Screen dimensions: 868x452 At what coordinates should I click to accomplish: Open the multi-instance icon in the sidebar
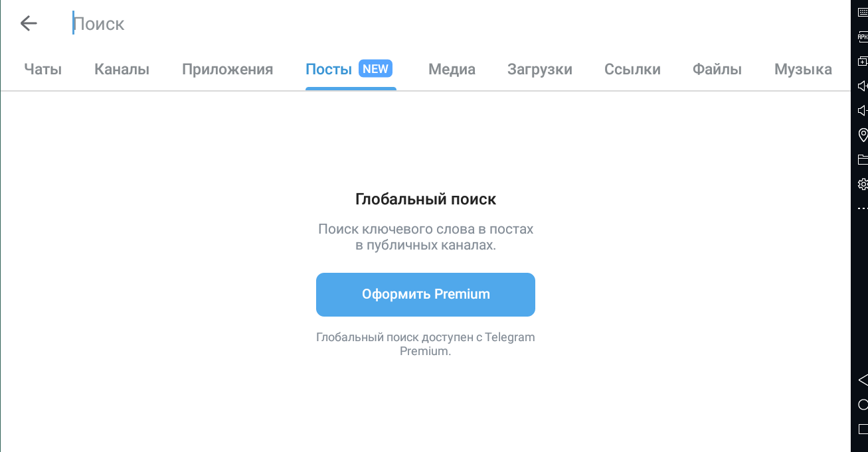[863, 61]
